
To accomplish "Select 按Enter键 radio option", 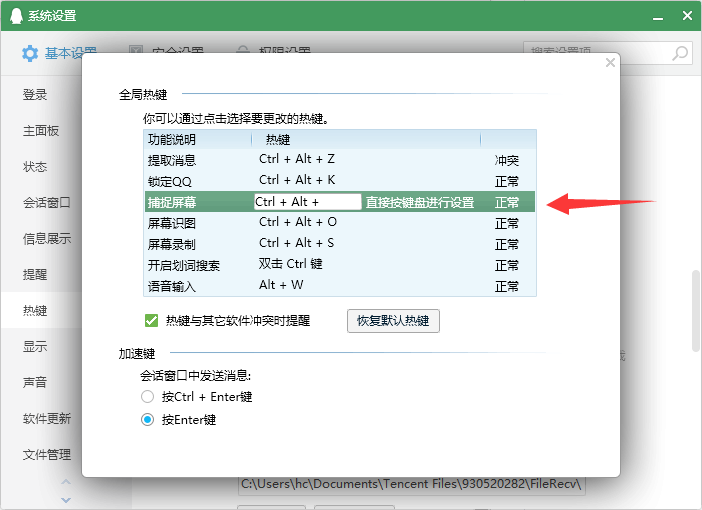I will point(147,420).
